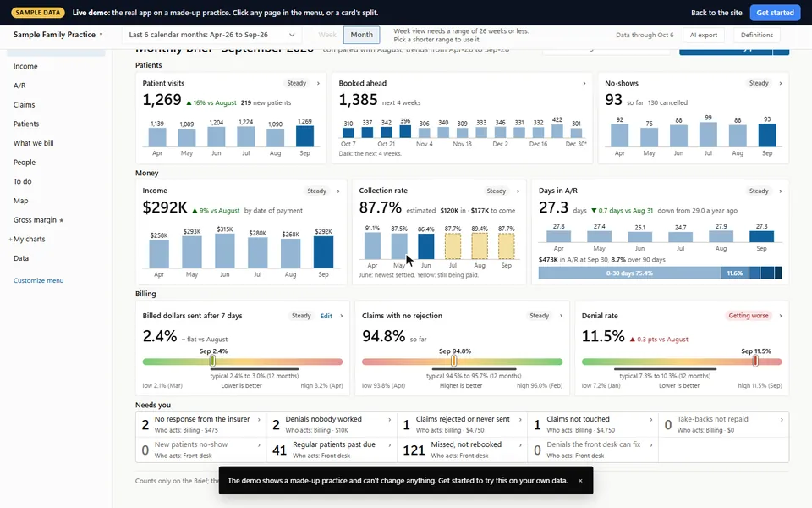
Task: Switch to Month view
Action: [x=361, y=35]
